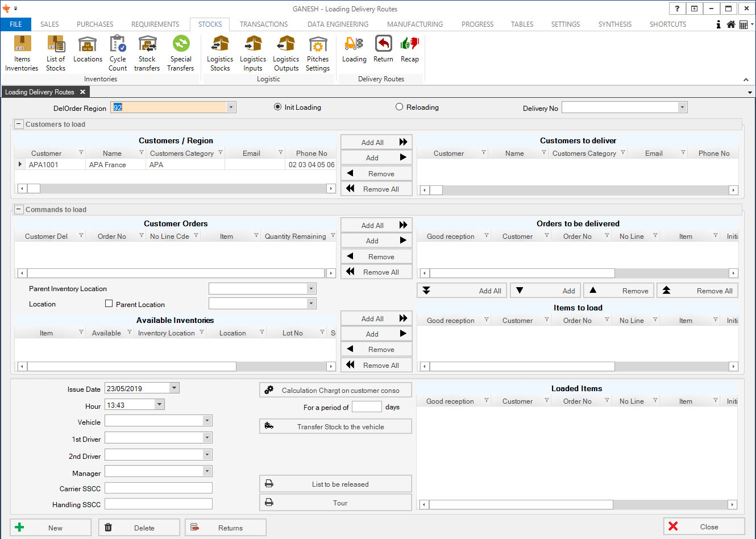Open the Vehicle dropdown list

click(207, 421)
